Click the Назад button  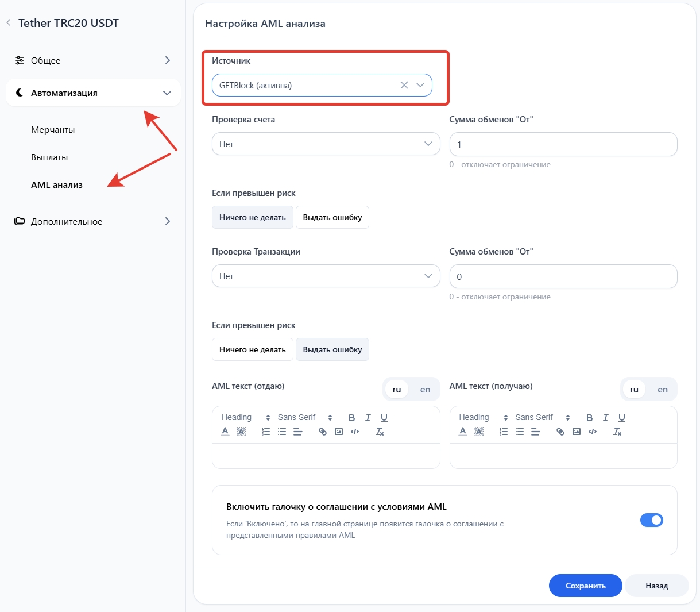click(657, 586)
